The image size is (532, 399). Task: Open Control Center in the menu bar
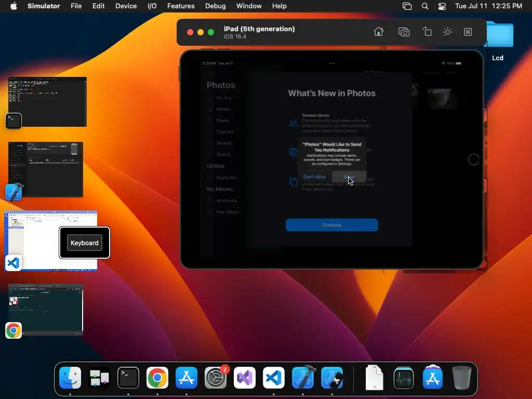click(442, 6)
